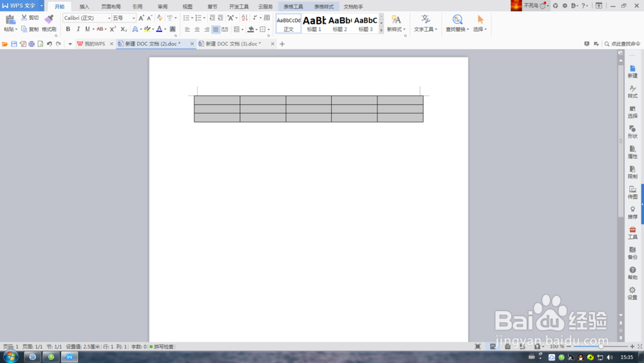Open the 新建 icon in right sidebar
644x363 pixels.
coord(632,72)
